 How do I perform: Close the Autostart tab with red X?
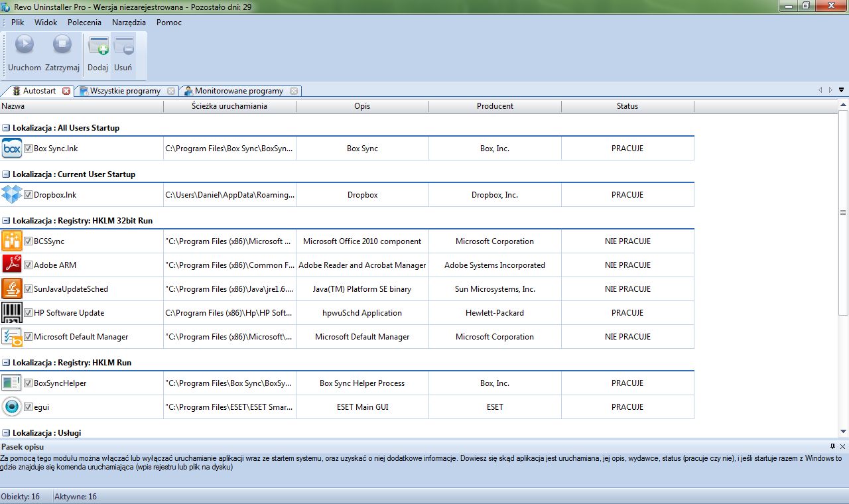tap(66, 91)
